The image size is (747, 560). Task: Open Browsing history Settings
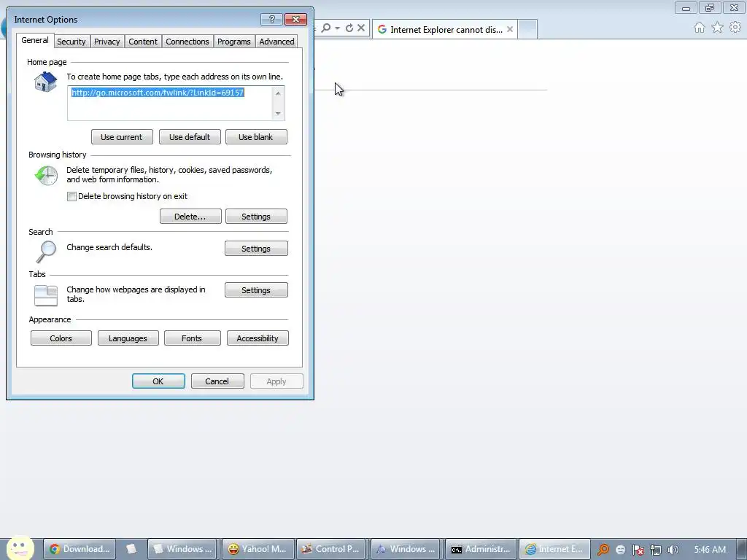point(256,216)
